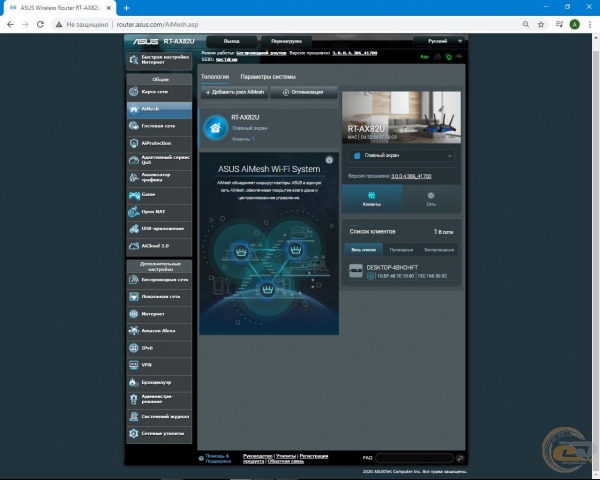Screen dimensions: 600x480
Task: Open LAN (Локальная сеть) settings
Action: 159,297
